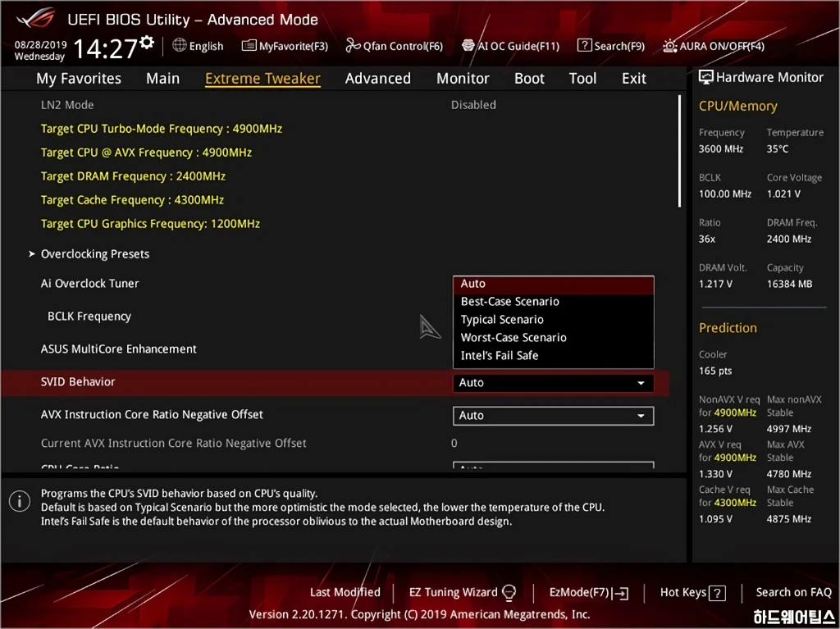840x629 pixels.
Task: Open Qfan Control(F6)
Action: tap(395, 46)
